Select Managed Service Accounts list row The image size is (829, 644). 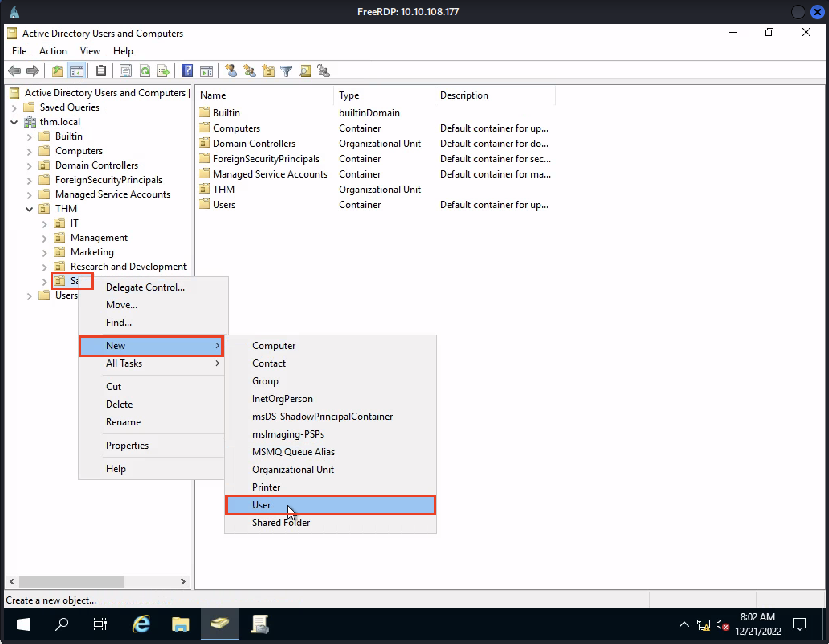tap(270, 174)
